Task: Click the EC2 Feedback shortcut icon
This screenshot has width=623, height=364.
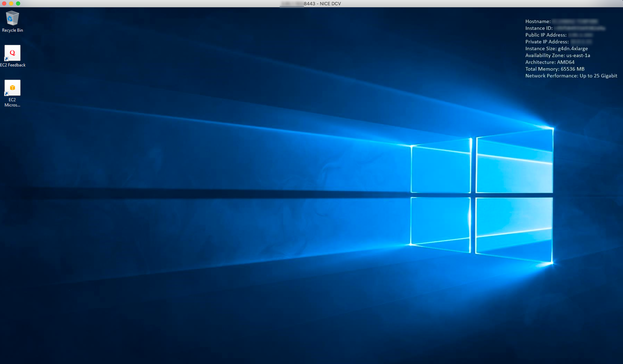Action: coord(12,53)
